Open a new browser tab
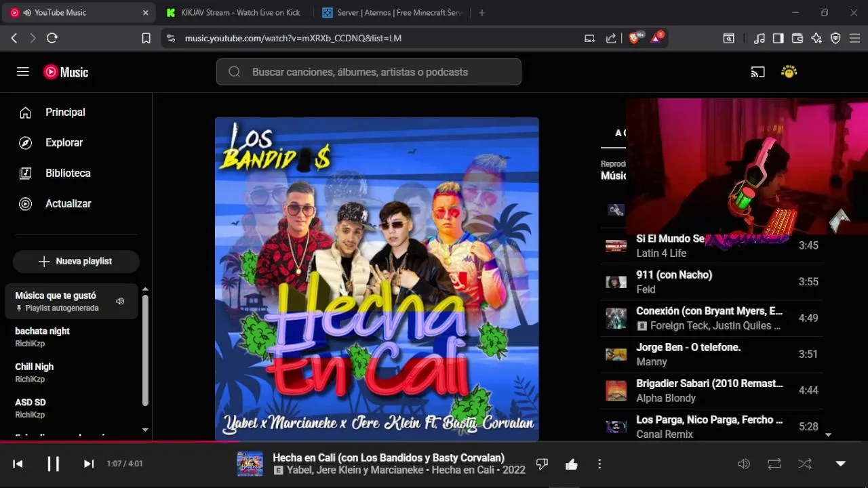Screen dimensions: 868x488 click(x=482, y=12)
